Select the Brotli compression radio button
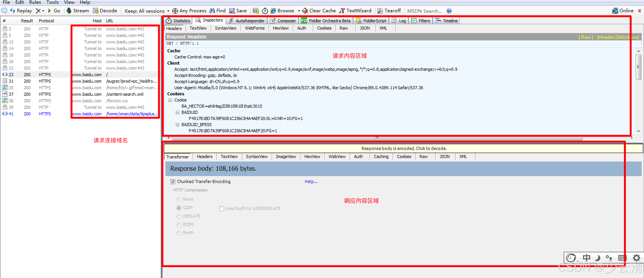Viewport: 644px width, 278px height. click(179, 233)
